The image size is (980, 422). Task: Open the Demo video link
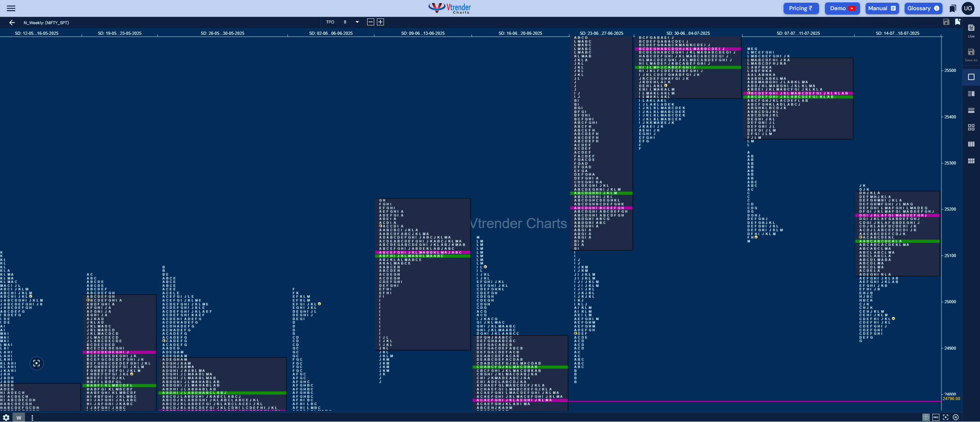[x=843, y=8]
